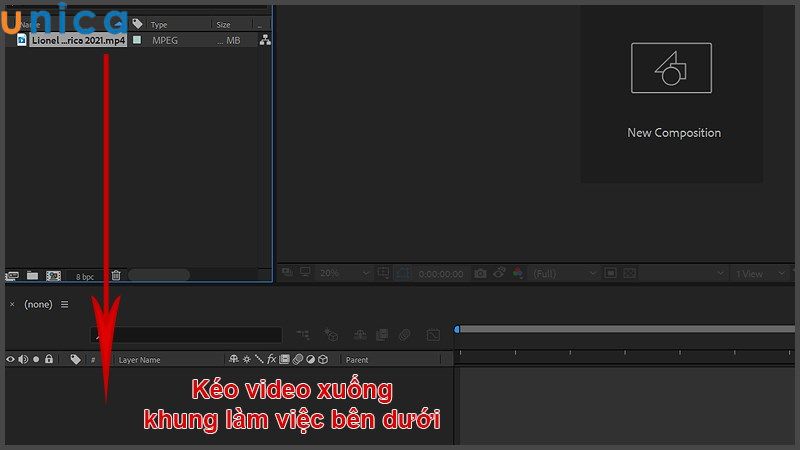Enable motion blur for the composition
The height and width of the screenshot is (450, 800).
(405, 335)
